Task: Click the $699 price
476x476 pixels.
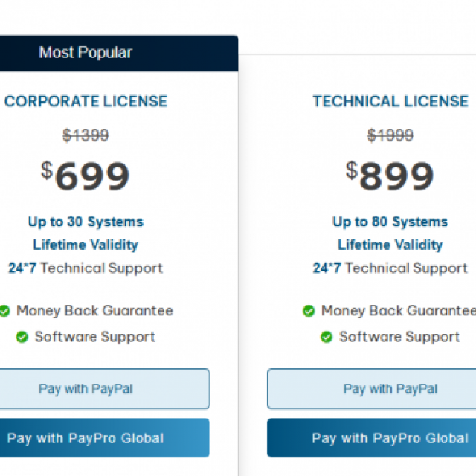Action: coord(86,176)
